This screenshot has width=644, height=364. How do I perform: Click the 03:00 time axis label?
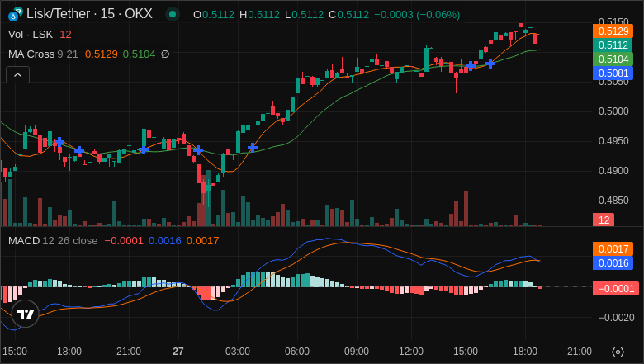tap(238, 352)
